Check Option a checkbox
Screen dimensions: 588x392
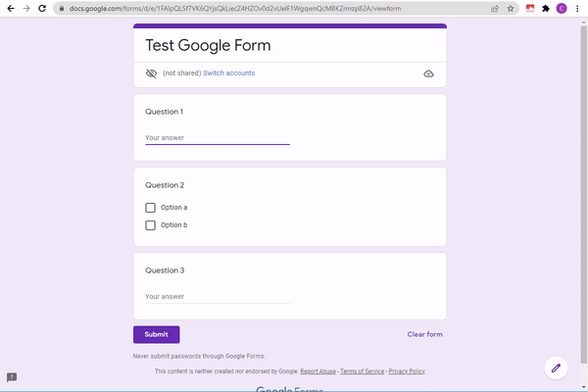[x=150, y=208]
